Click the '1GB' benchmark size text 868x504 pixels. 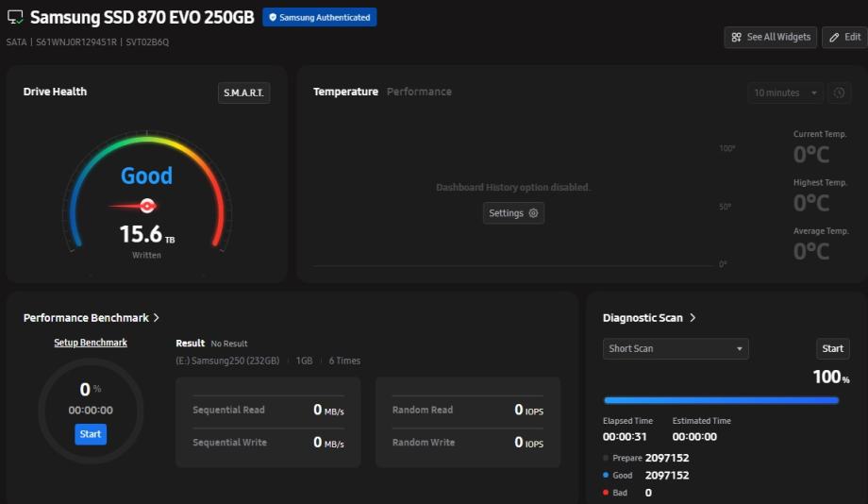(304, 361)
